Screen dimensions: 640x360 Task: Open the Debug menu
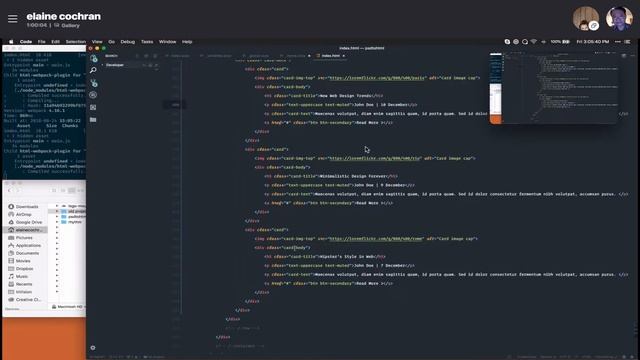coord(127,42)
